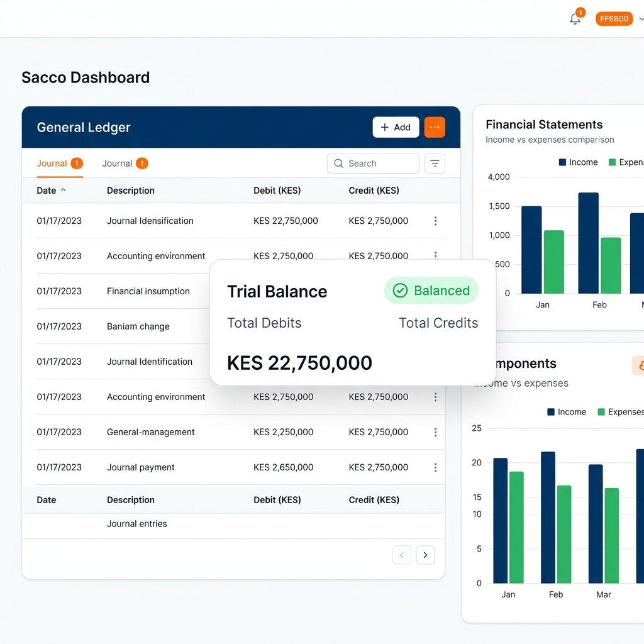Click the orange icon button on Components card
Screen dimensions: 644x644
tap(639, 365)
